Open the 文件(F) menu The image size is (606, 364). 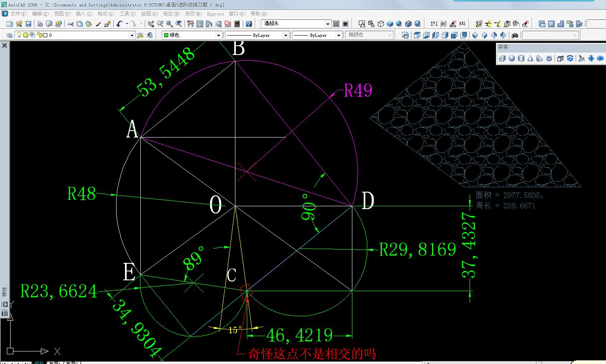click(19, 14)
